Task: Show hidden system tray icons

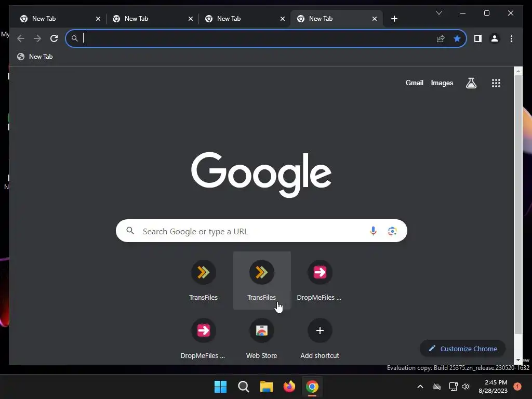Action: click(x=420, y=387)
